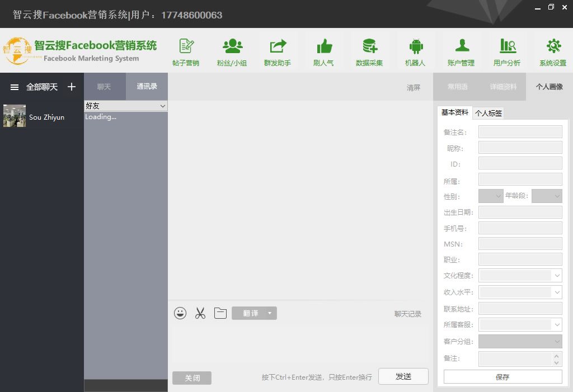Screen dimensions: 573x392
Task: Click the Loading... text in contacts list
Action: coord(101,117)
